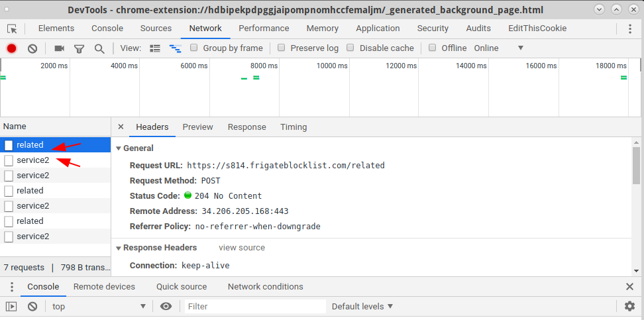The height and width of the screenshot is (320, 644).
Task: Create live expression eye icon
Action: (166, 306)
